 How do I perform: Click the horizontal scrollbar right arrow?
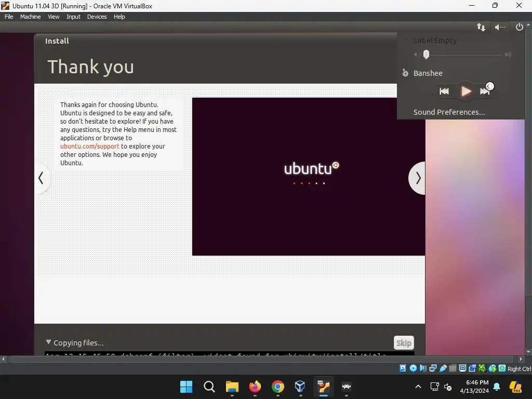tap(521, 359)
